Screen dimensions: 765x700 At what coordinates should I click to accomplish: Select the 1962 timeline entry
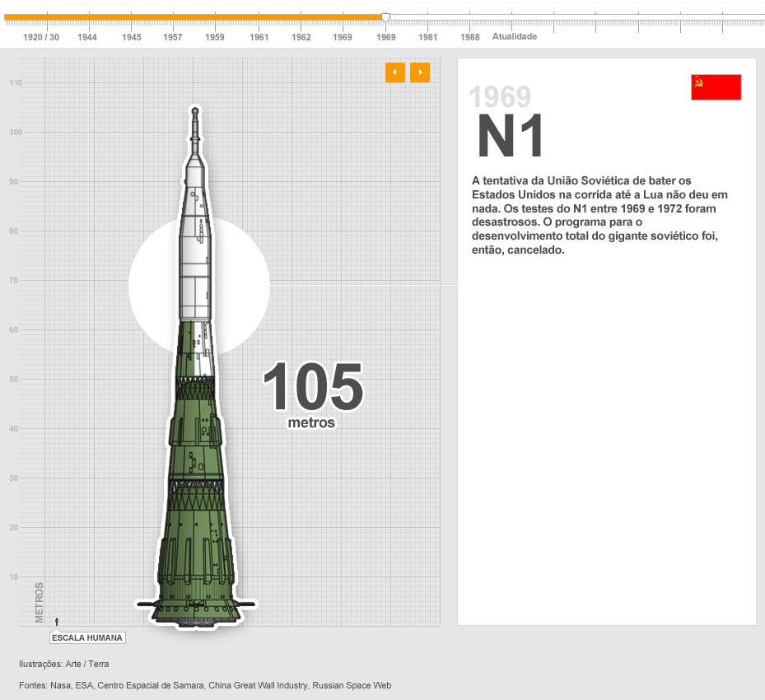301,37
